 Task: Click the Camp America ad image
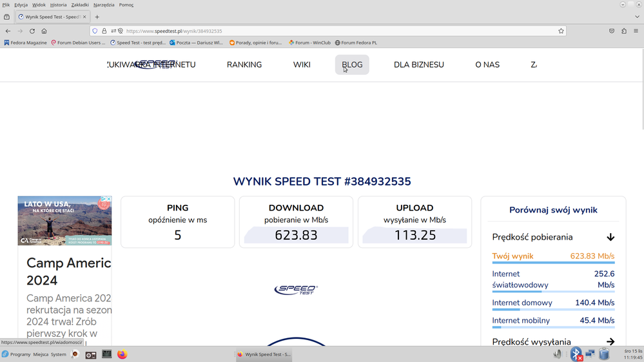(x=64, y=221)
